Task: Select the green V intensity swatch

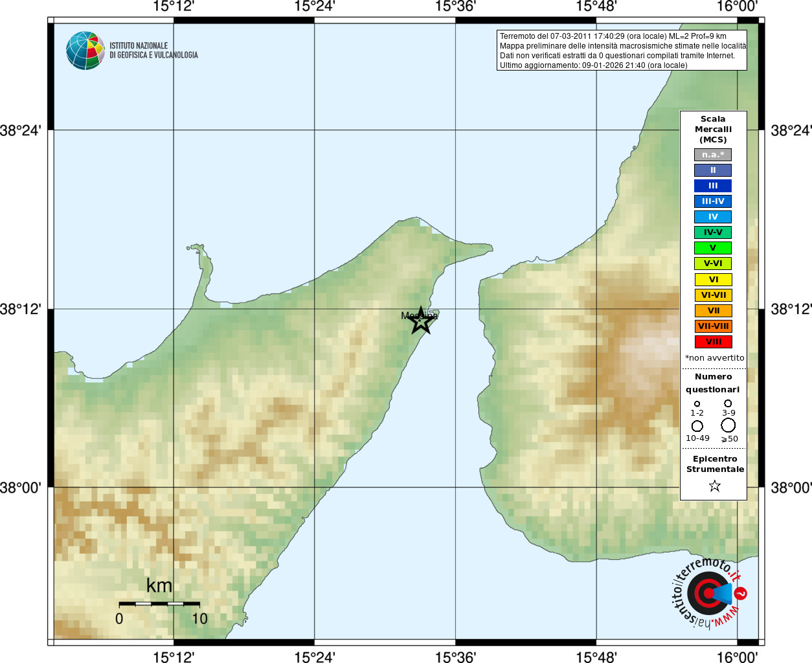Action: click(x=713, y=248)
